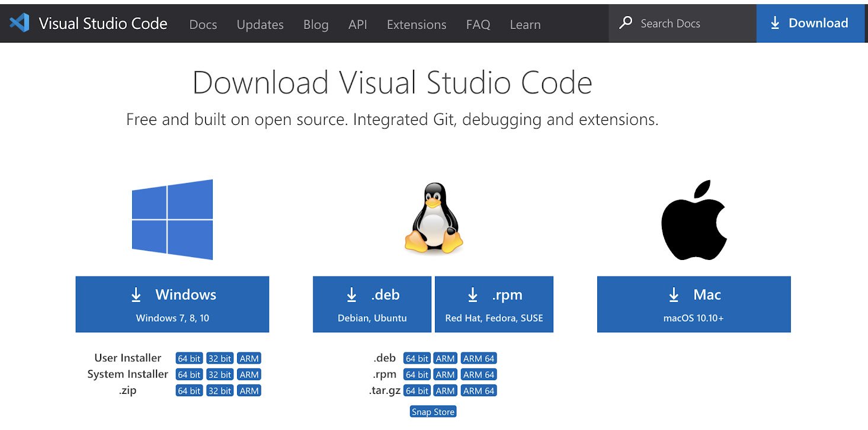This screenshot has width=868, height=430.
Task: Click the Apple logo
Action: (x=694, y=221)
